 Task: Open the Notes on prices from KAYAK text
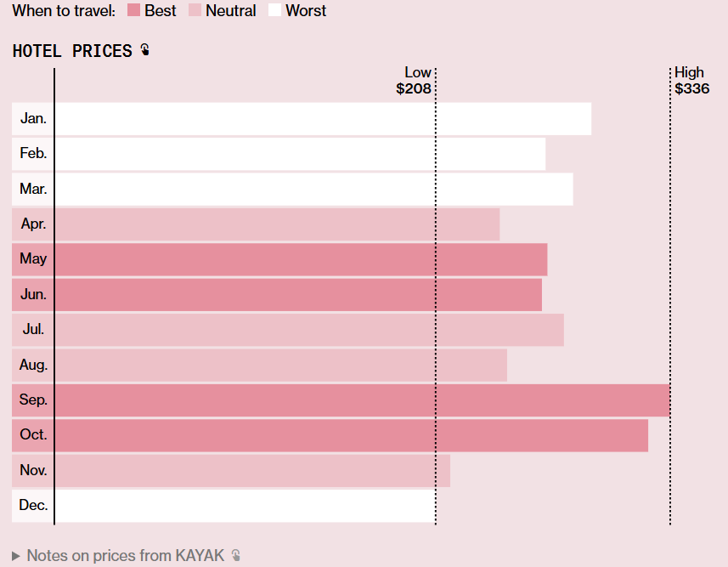(x=126, y=555)
